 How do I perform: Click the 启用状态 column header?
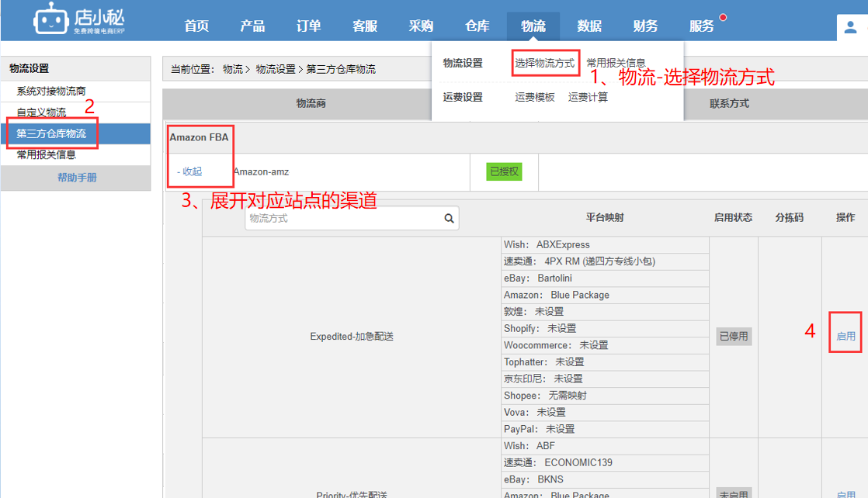(x=733, y=217)
